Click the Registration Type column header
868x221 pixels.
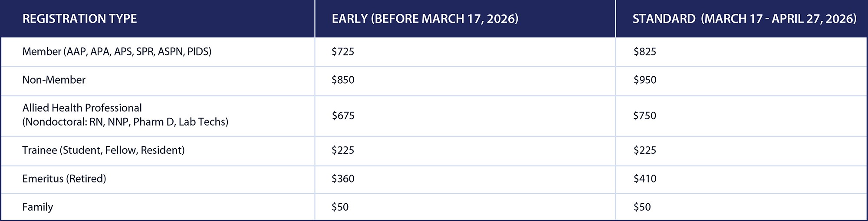coord(79,19)
